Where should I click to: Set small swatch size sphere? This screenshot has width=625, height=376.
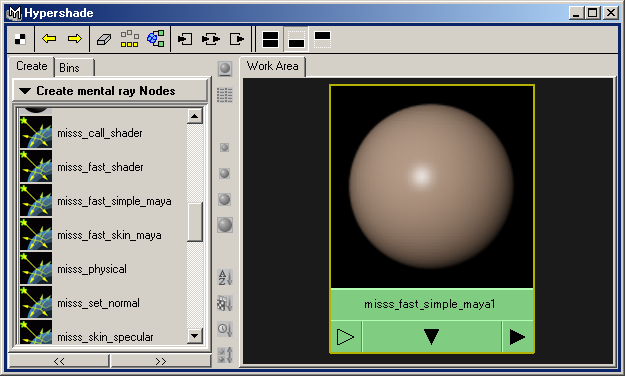click(x=224, y=148)
